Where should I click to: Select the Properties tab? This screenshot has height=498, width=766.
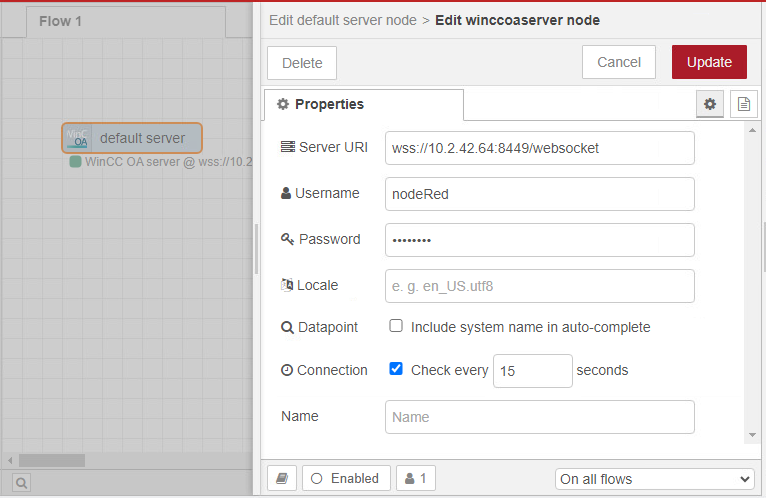point(363,104)
